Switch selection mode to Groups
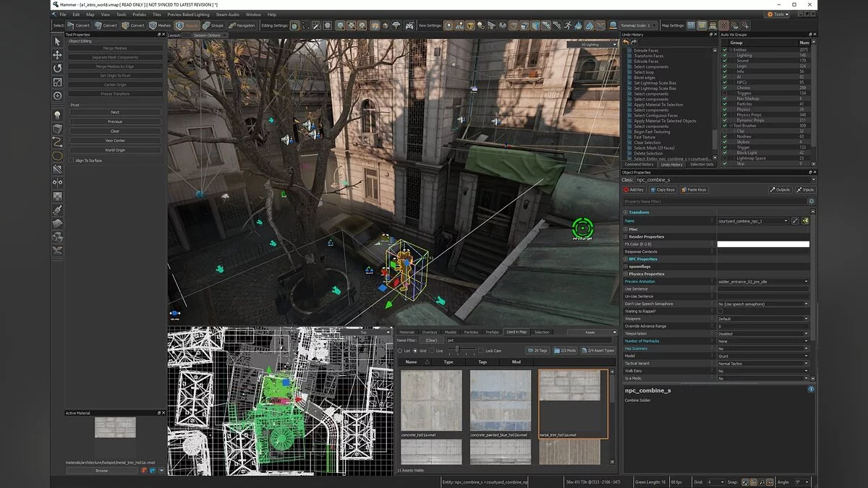868x488 pixels. point(212,25)
